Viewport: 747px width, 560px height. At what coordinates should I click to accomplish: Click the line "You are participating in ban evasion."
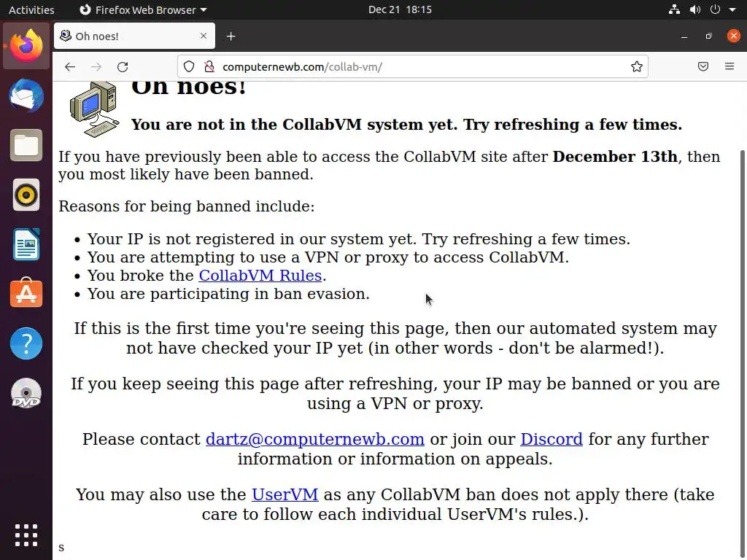pos(228,294)
